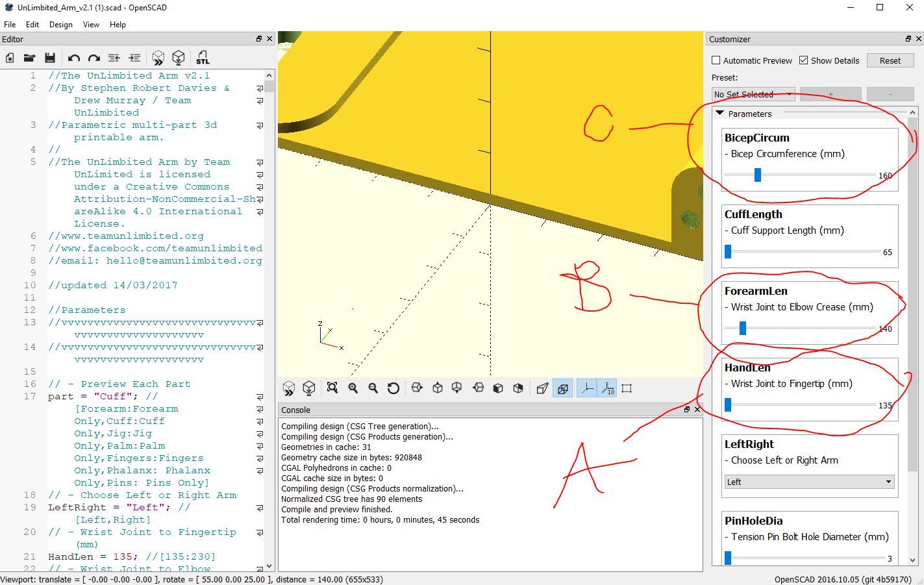Redo the edit in editor toolbar
The width and height of the screenshot is (924, 585).
coord(94,58)
